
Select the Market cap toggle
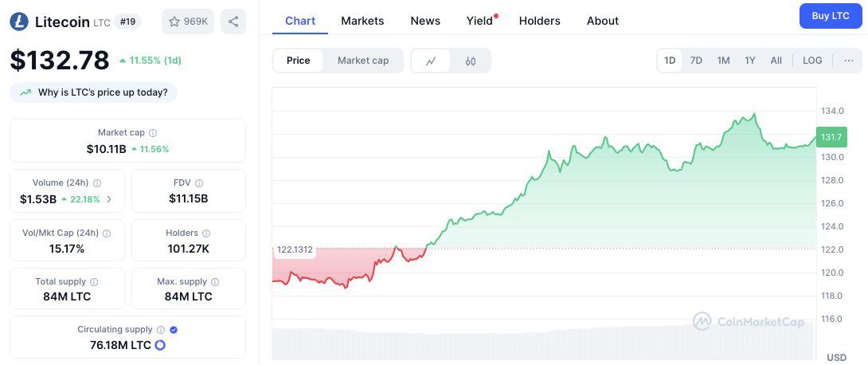(x=363, y=61)
